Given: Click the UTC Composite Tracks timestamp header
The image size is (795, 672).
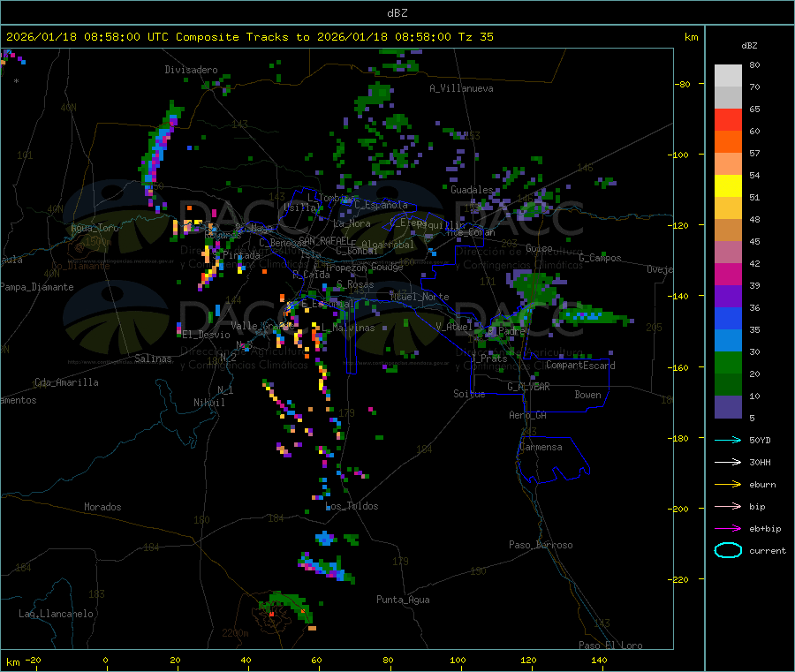Looking at the screenshot, I should pyautogui.click(x=250, y=37).
